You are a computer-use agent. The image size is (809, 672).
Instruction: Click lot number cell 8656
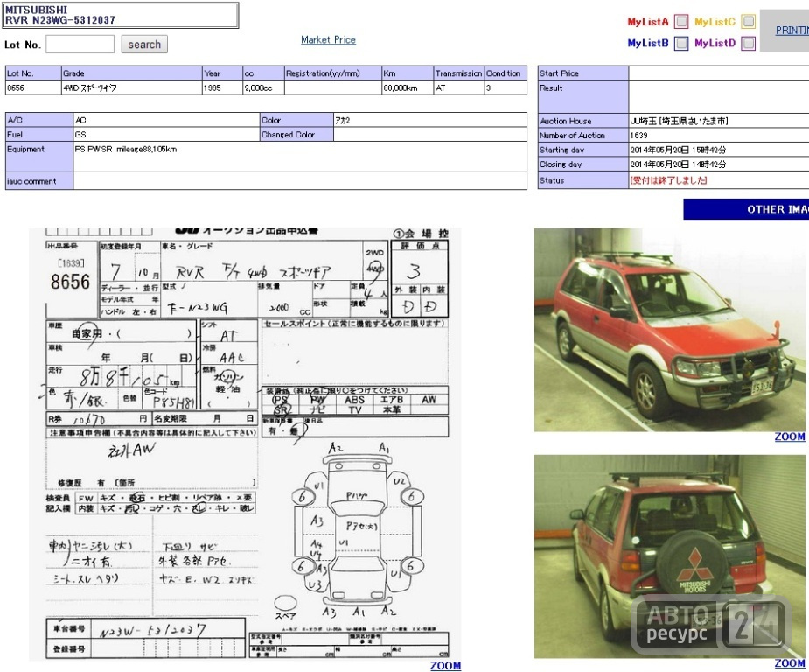point(33,87)
